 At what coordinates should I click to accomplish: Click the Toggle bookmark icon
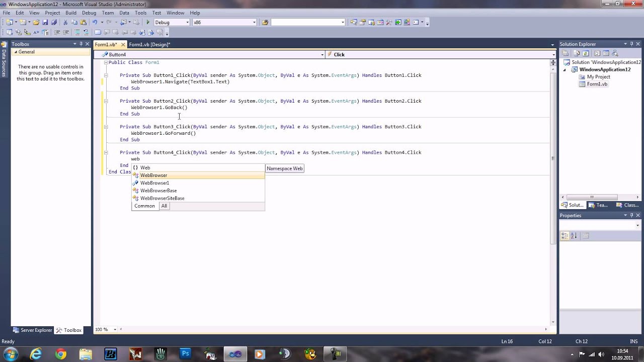coord(98,32)
